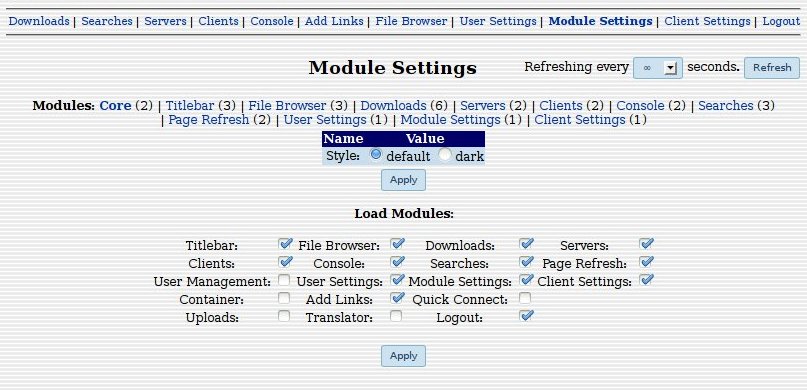Uncheck the Page Refresh module checkbox
The image size is (807, 390).
click(x=646, y=261)
